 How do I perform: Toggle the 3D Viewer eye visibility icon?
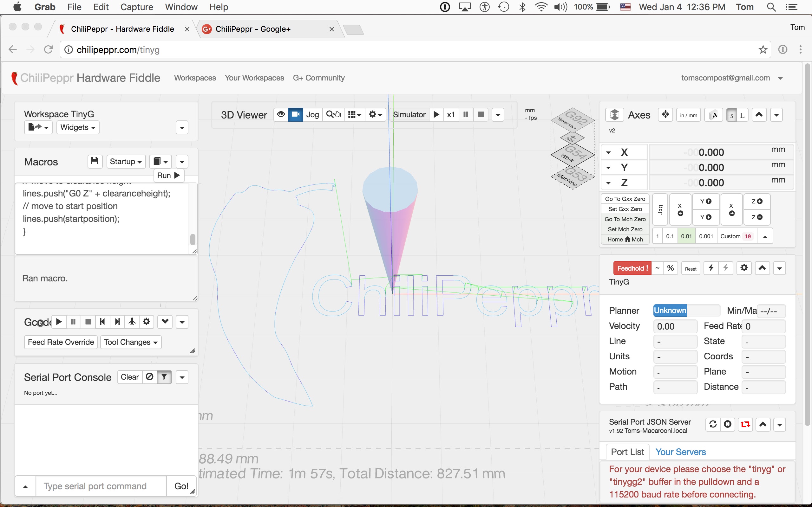tap(281, 115)
